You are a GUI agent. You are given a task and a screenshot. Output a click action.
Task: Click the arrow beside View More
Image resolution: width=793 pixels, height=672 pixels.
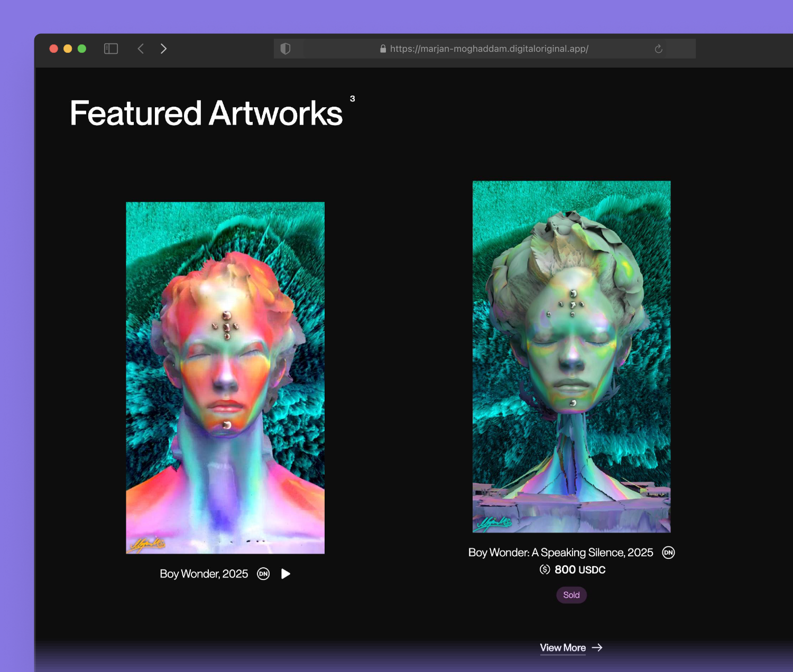point(597,648)
